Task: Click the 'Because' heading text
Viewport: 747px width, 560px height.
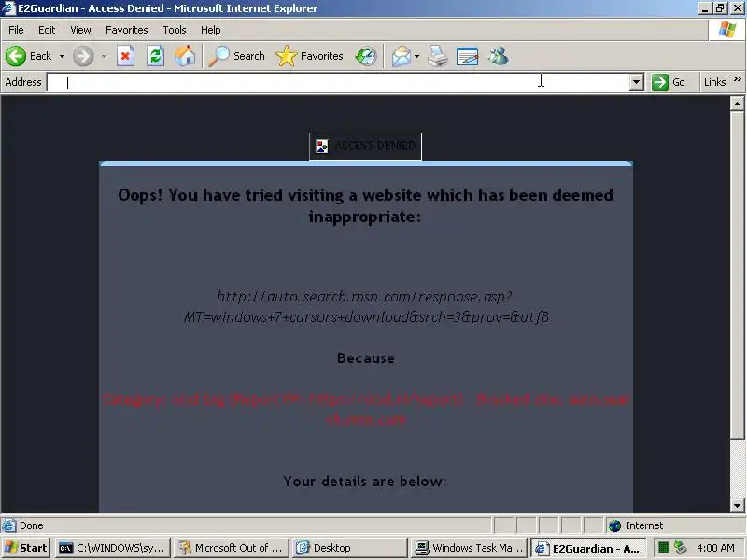Action: pos(366,358)
